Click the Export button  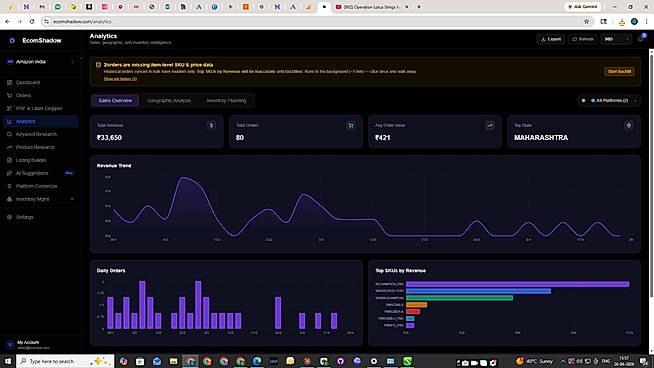pyautogui.click(x=551, y=39)
